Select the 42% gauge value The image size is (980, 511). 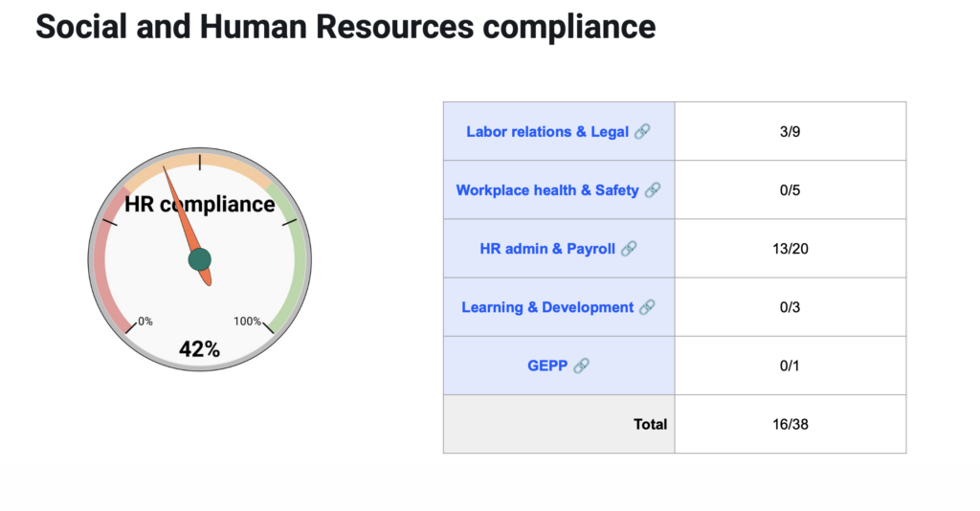199,350
